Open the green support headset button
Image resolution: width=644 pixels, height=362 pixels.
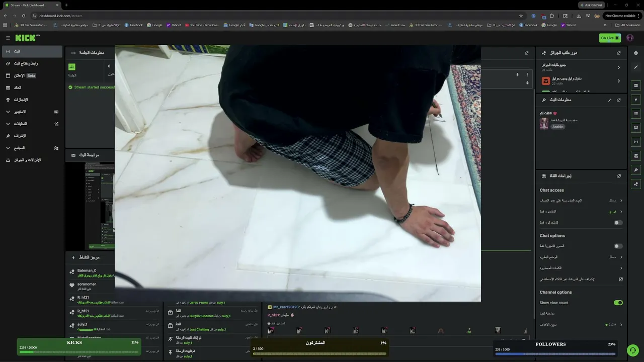(632, 350)
